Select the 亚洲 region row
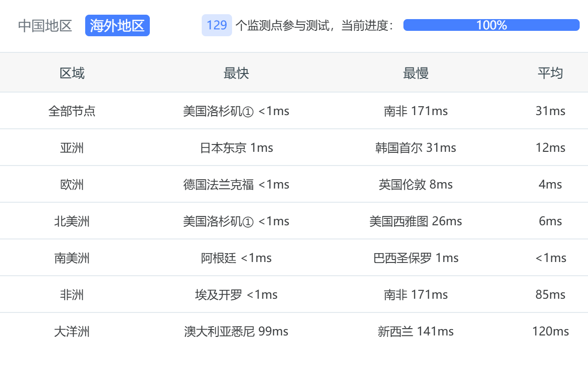This screenshot has height=381, width=588. click(x=72, y=148)
